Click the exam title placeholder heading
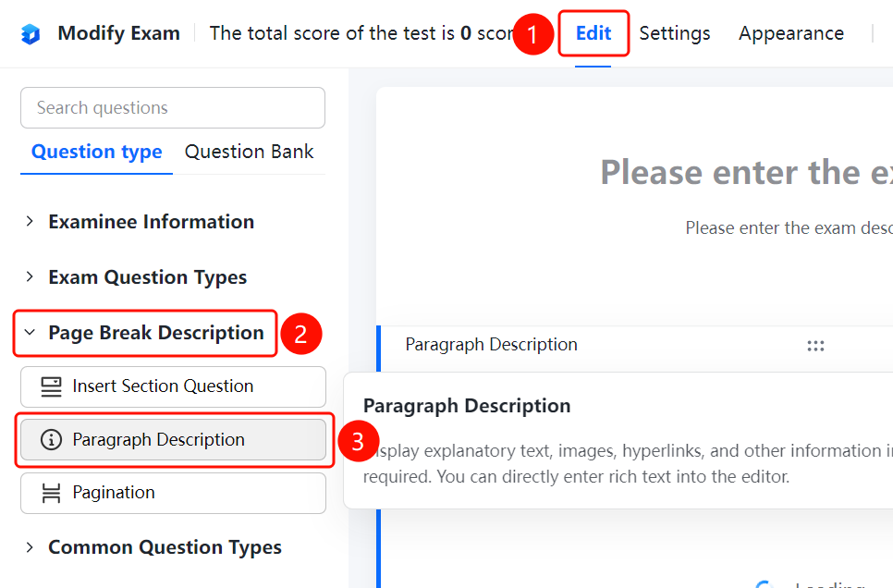 [747, 173]
